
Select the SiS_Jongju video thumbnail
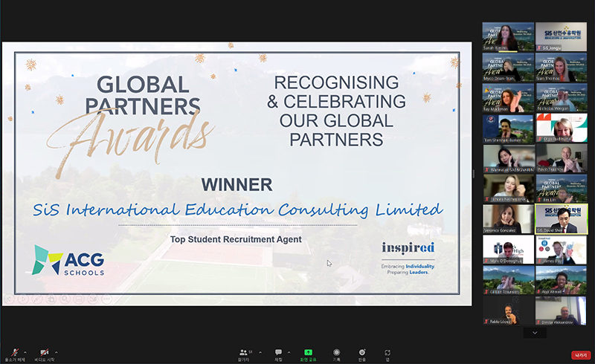(562, 37)
